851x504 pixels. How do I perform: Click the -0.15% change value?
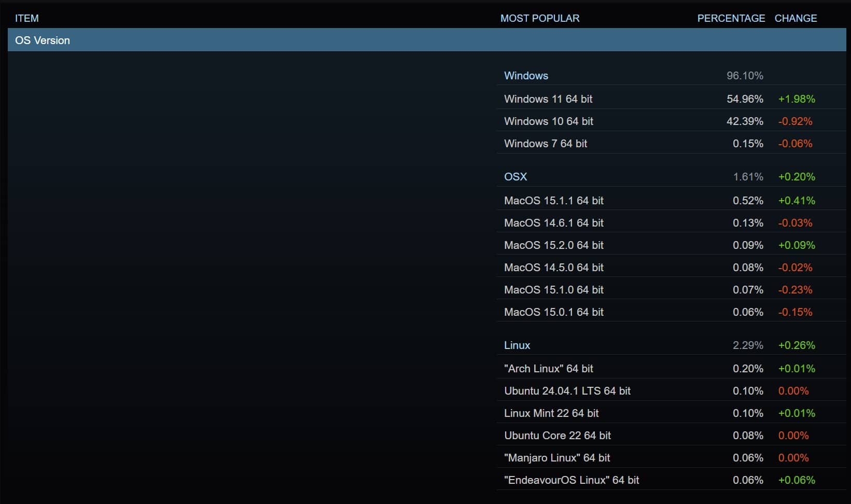pyautogui.click(x=796, y=312)
